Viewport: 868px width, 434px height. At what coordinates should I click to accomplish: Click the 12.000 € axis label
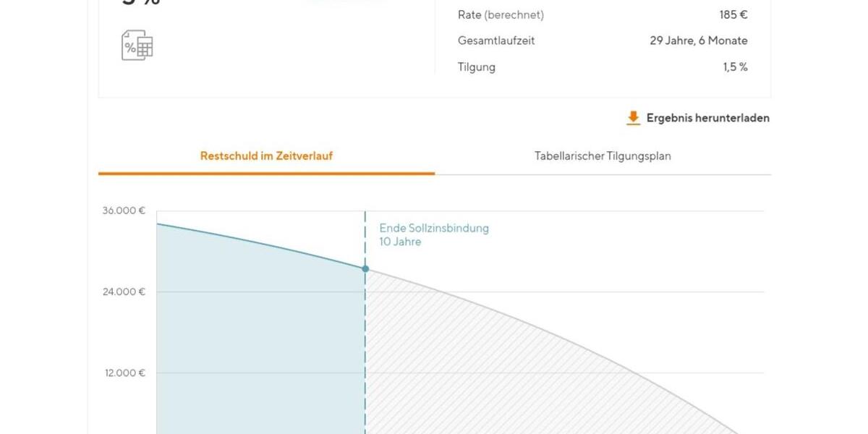click(123, 373)
